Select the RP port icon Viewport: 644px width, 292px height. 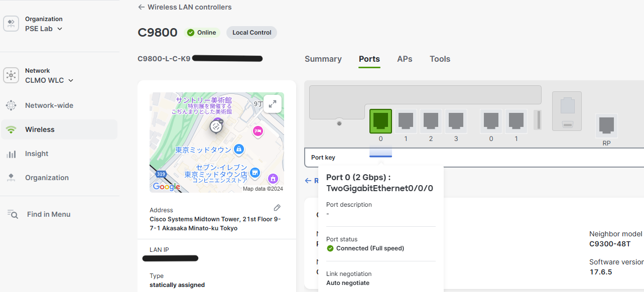pos(606,125)
